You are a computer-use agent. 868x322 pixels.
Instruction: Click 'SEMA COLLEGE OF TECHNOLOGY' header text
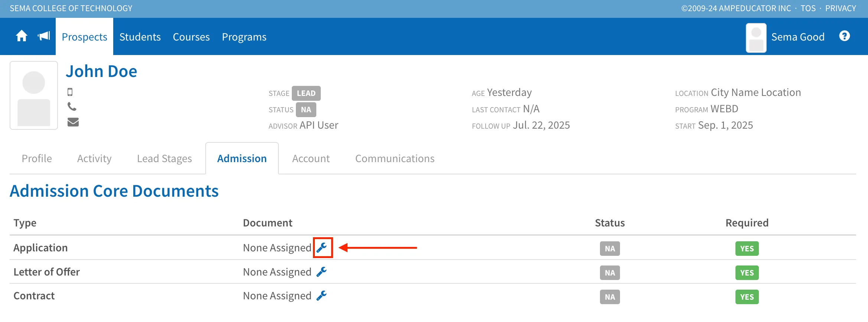[71, 8]
